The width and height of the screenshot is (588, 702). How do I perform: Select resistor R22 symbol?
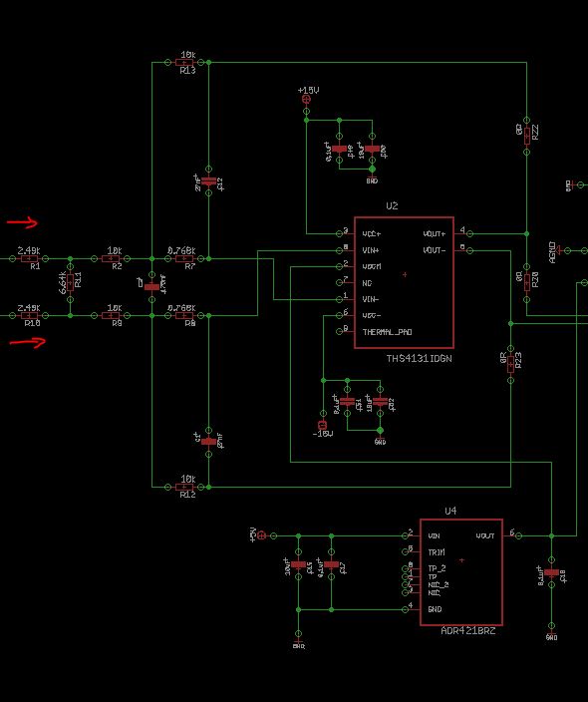[x=527, y=136]
